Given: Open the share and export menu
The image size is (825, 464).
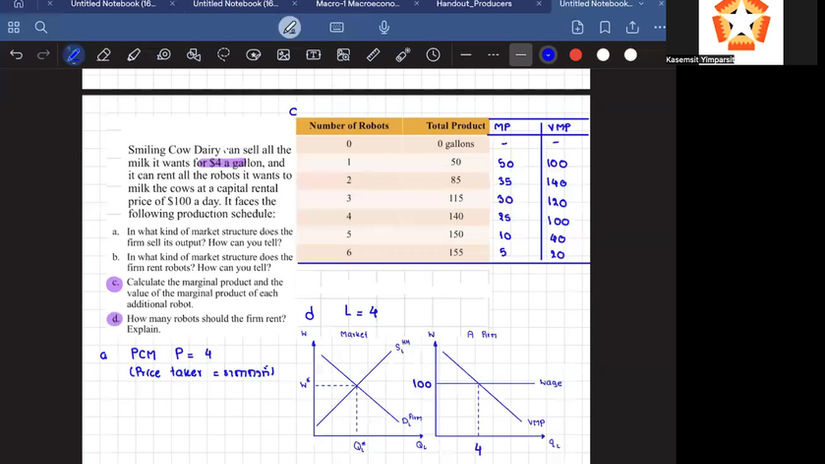Looking at the screenshot, I should click(632, 27).
